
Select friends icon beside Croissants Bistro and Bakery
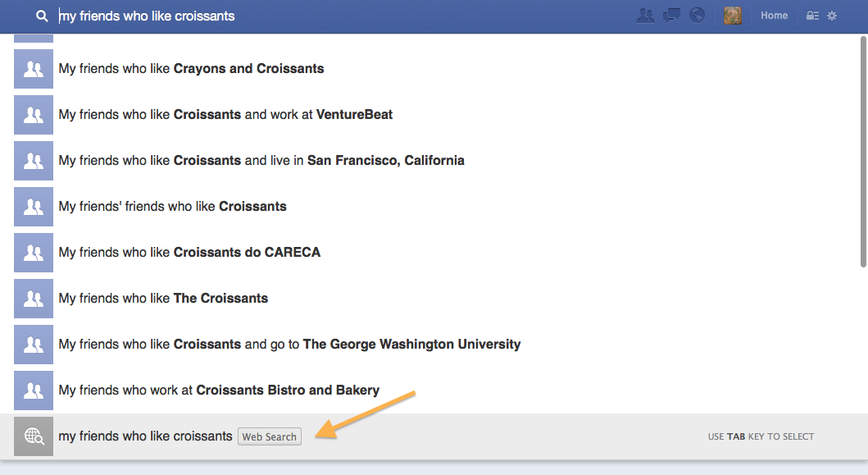coord(34,391)
